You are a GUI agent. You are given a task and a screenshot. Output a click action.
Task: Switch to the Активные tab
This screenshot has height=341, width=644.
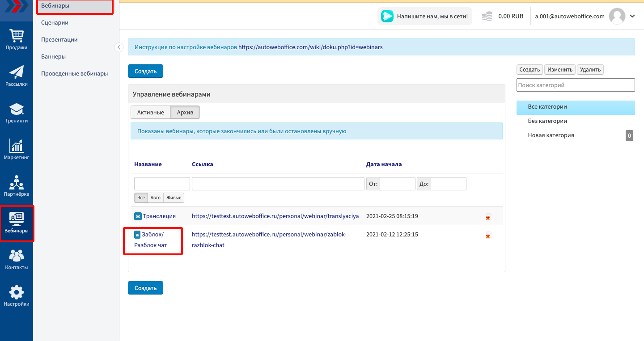[150, 113]
